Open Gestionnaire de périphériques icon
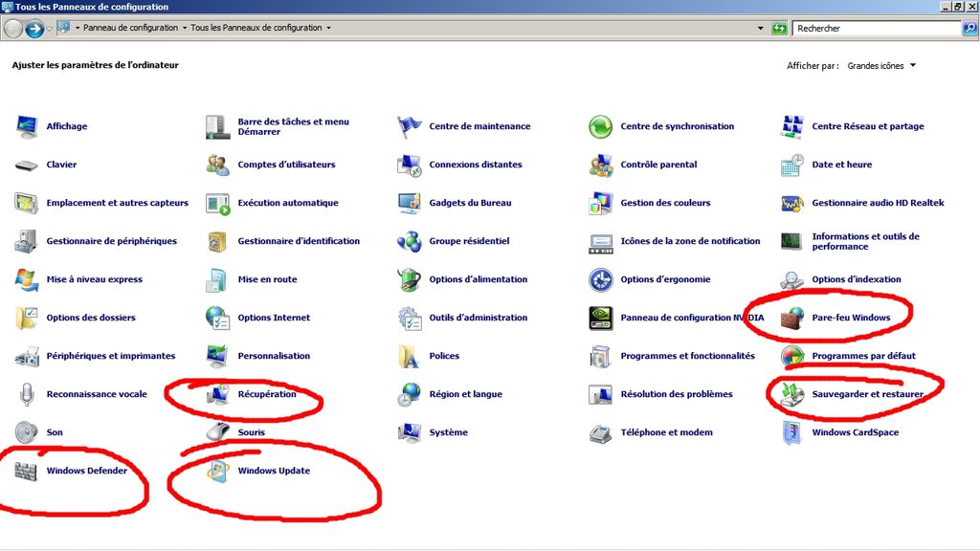This screenshot has width=980, height=551. pos(27,241)
